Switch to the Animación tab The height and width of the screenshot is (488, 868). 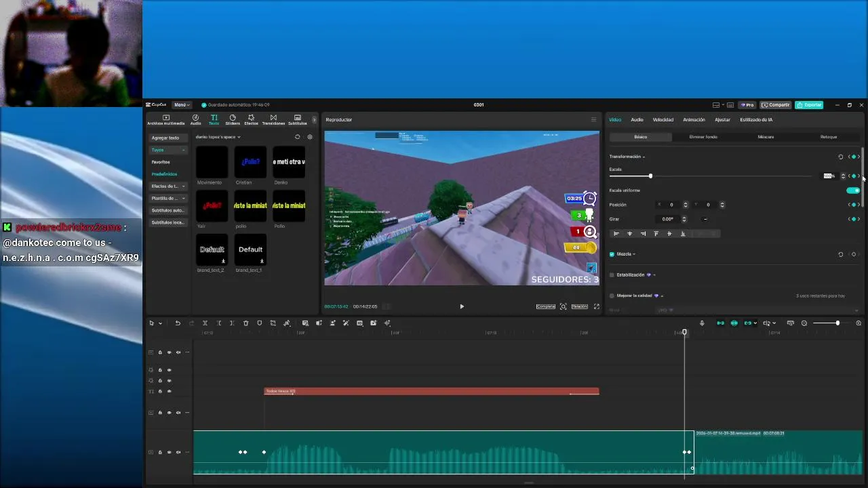click(x=694, y=120)
